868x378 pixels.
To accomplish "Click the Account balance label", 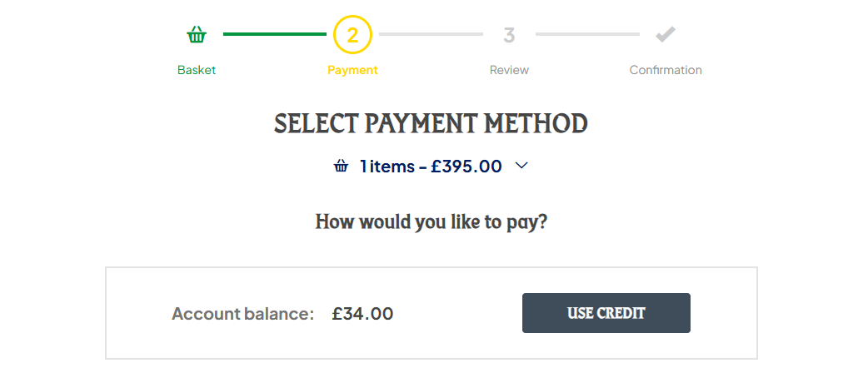I will (243, 314).
